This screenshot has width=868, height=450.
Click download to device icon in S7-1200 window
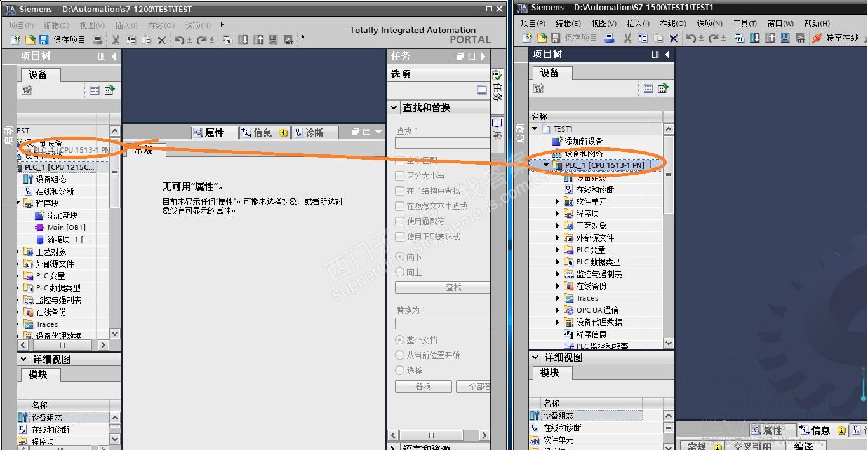click(243, 40)
